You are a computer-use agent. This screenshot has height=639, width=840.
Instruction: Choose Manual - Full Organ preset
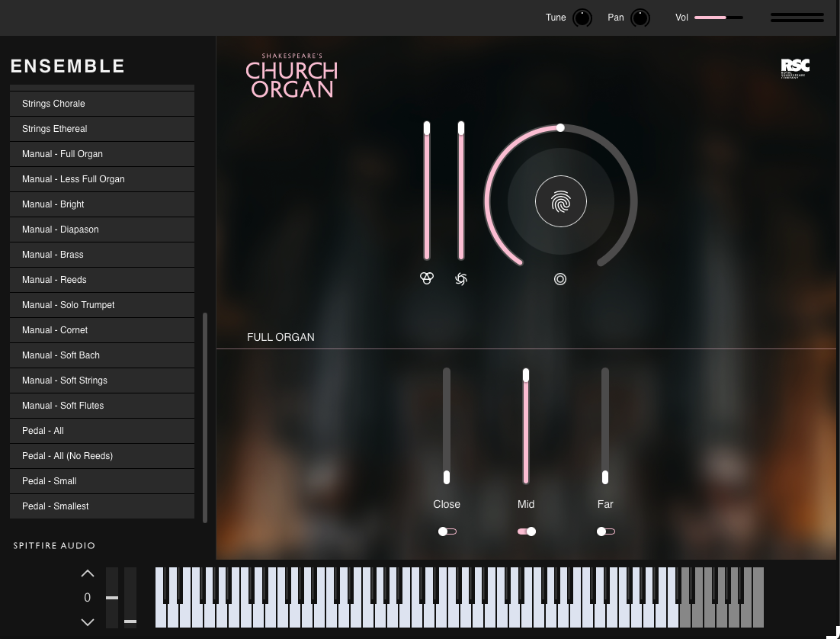coord(102,154)
